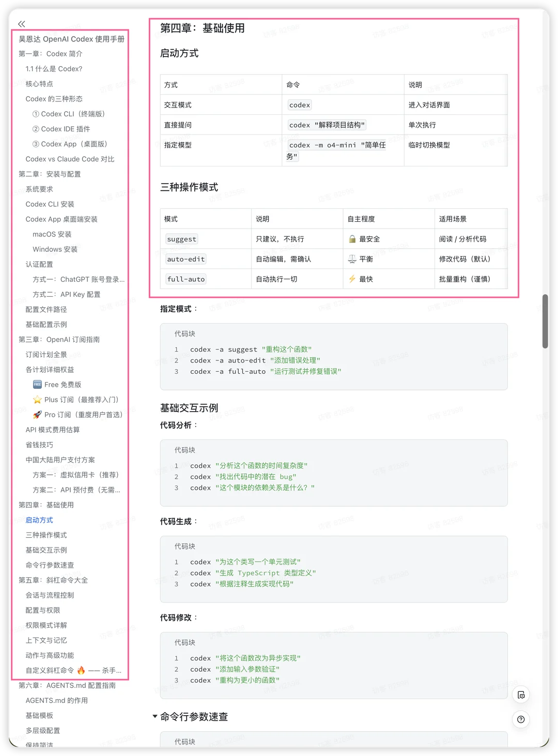Go to 认证配置 section
Image resolution: width=558 pixels, height=756 pixels.
coord(39,264)
